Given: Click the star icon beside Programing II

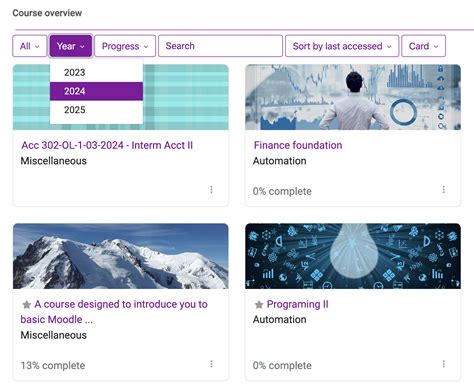Looking at the screenshot, I should (259, 304).
